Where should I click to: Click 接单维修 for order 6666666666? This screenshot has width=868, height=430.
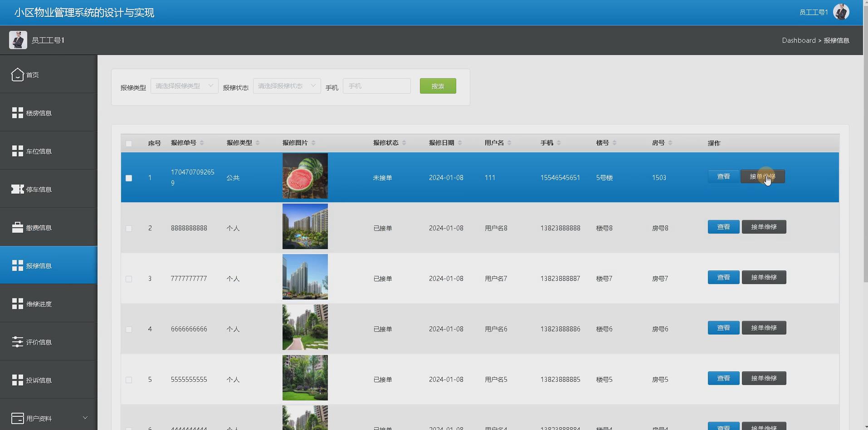coord(764,327)
